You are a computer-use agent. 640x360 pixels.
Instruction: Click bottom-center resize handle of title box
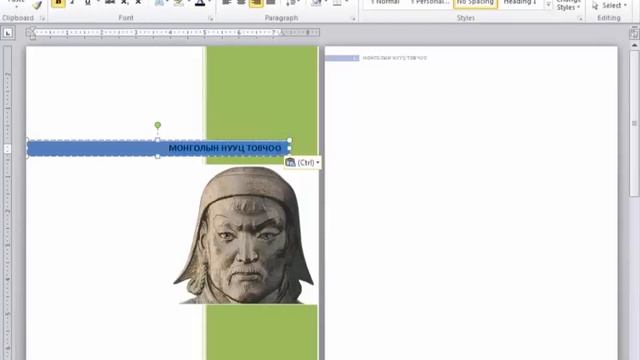point(158,156)
